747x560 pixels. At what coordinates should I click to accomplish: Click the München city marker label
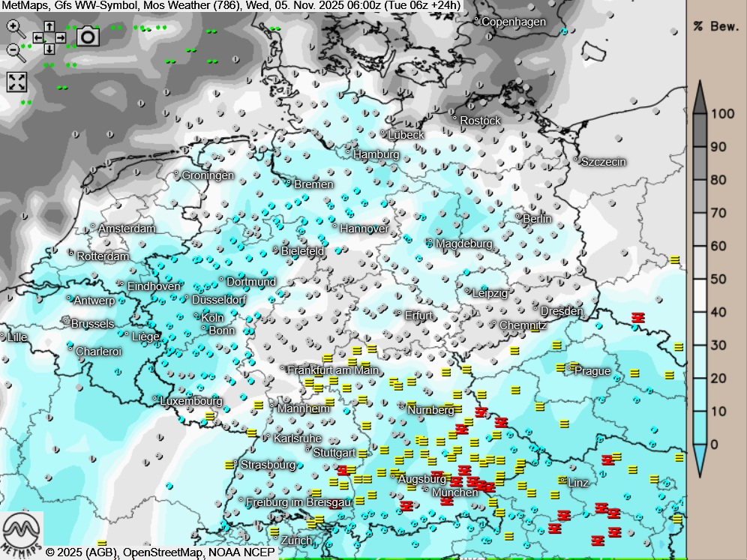click(454, 493)
